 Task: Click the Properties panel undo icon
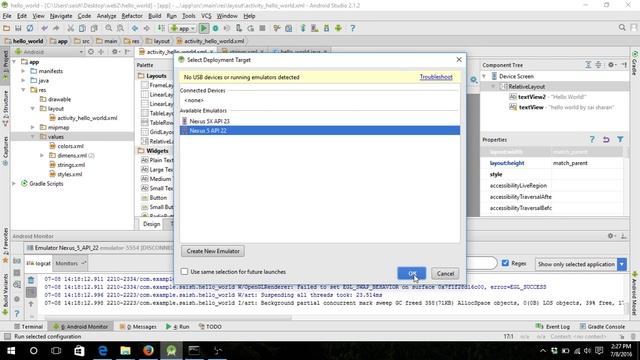point(606,140)
